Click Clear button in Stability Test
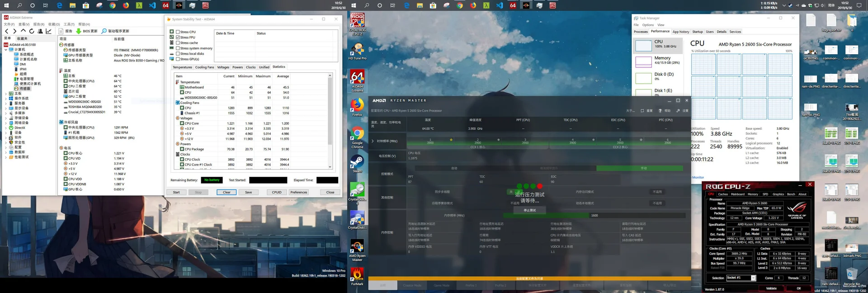 click(x=226, y=192)
